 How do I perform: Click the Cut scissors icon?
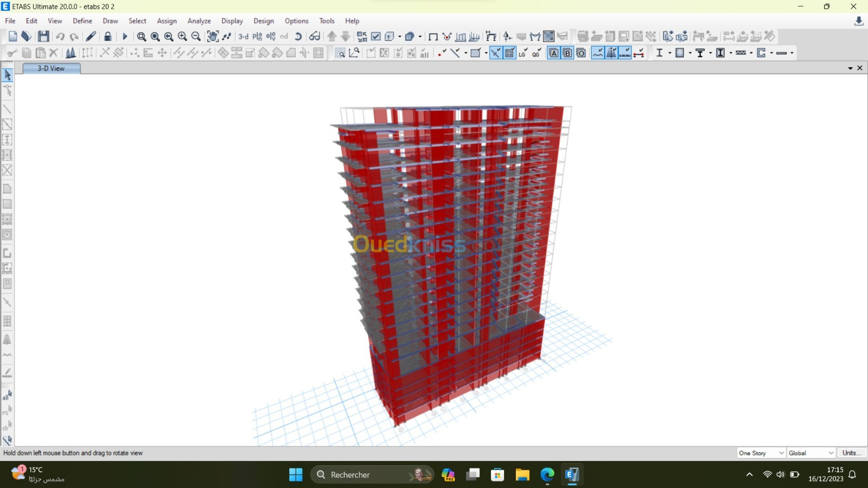[x=12, y=53]
